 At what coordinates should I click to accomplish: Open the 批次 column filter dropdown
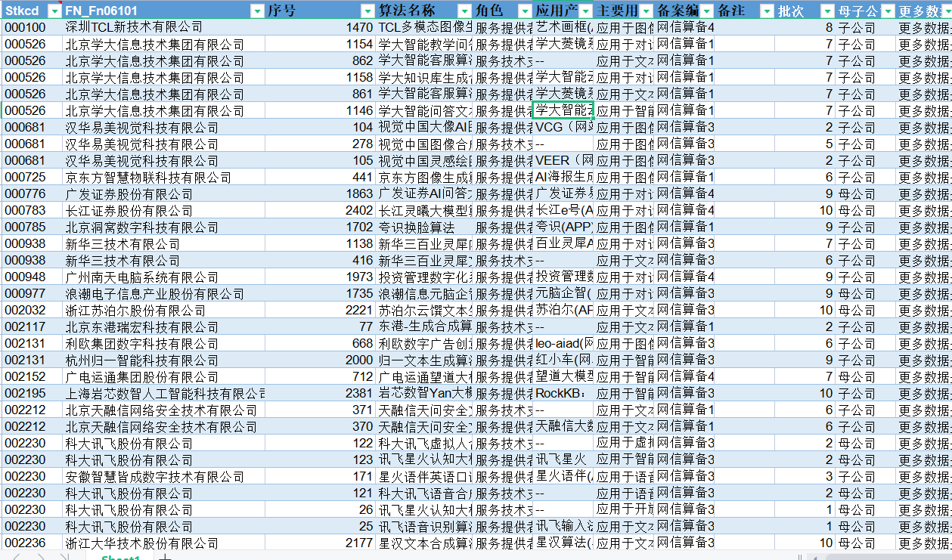827,11
